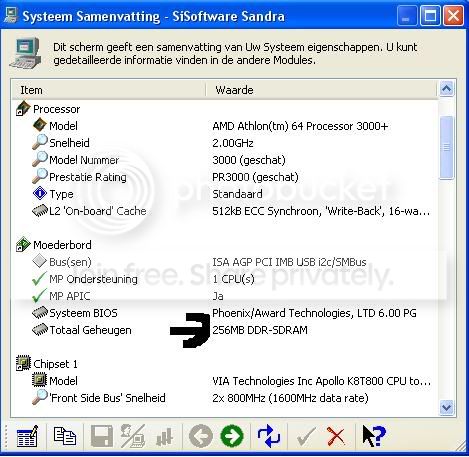Maximize the SiSoftware Sandra window
Screen dimensions: 469x457
click(430, 15)
